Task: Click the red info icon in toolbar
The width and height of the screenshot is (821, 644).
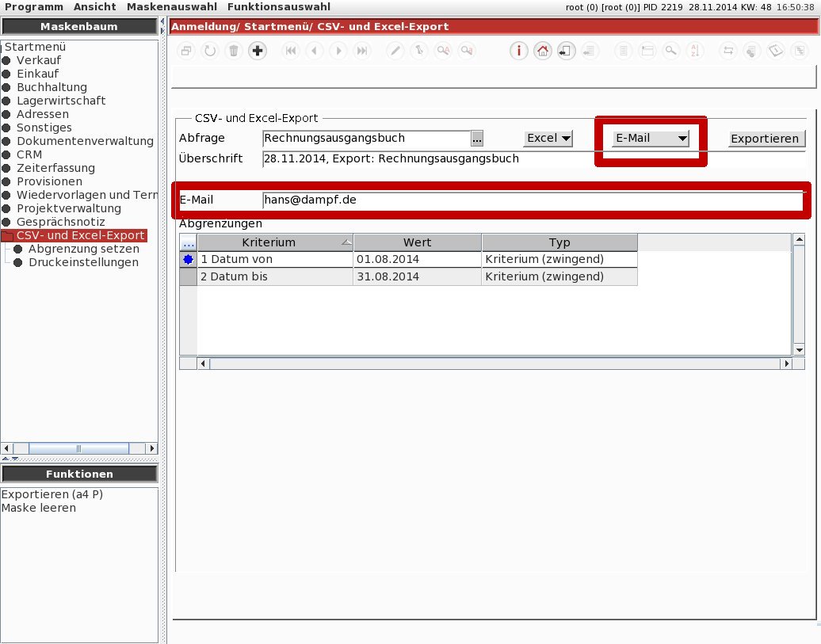Action: click(x=518, y=51)
